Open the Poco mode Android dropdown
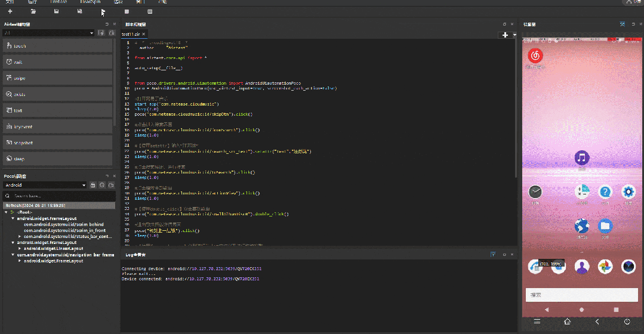This screenshot has width=644, height=334. 45,185
